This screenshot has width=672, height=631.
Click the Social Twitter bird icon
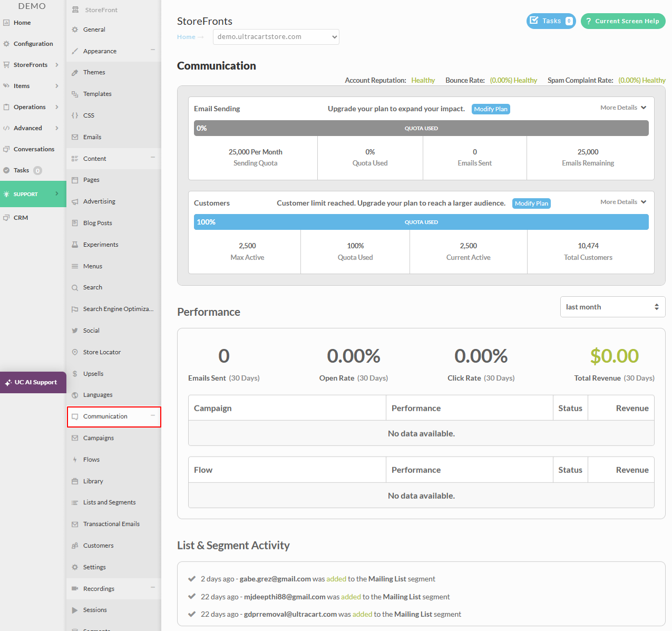[x=75, y=331]
